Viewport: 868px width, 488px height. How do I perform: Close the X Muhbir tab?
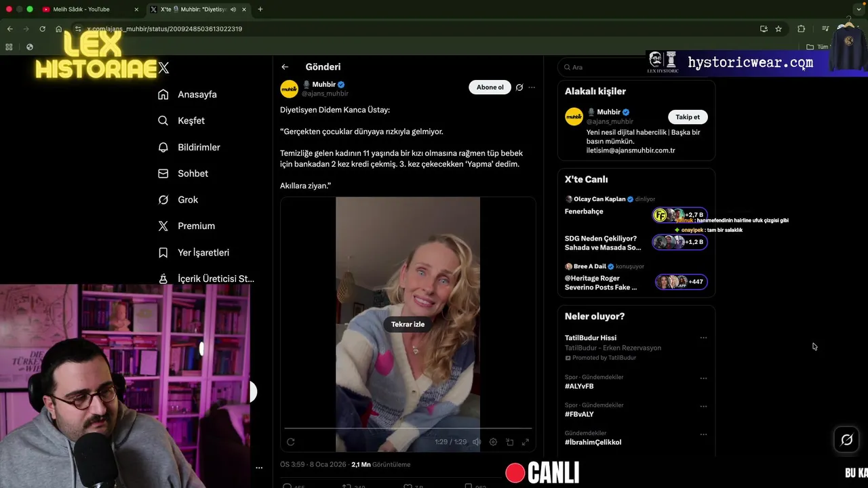tap(243, 9)
